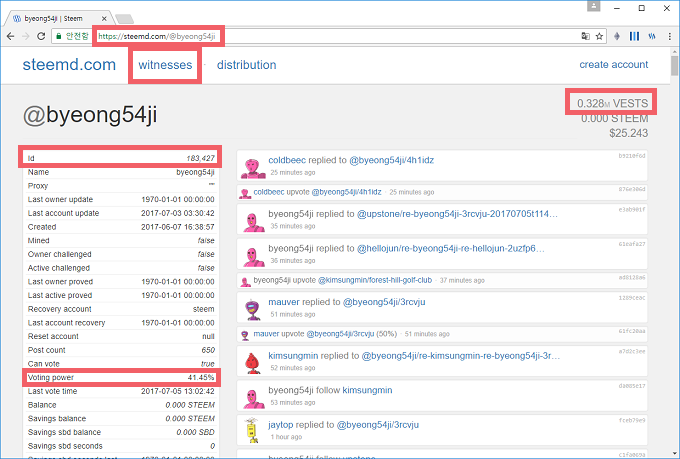This screenshot has width=680, height=459.
Task: Select the Created date 2017-06-07 16:38:57
Action: click(x=178, y=227)
